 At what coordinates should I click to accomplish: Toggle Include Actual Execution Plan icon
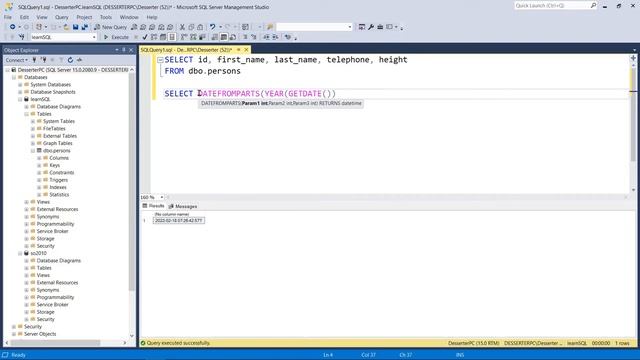pyautogui.click(x=184, y=37)
